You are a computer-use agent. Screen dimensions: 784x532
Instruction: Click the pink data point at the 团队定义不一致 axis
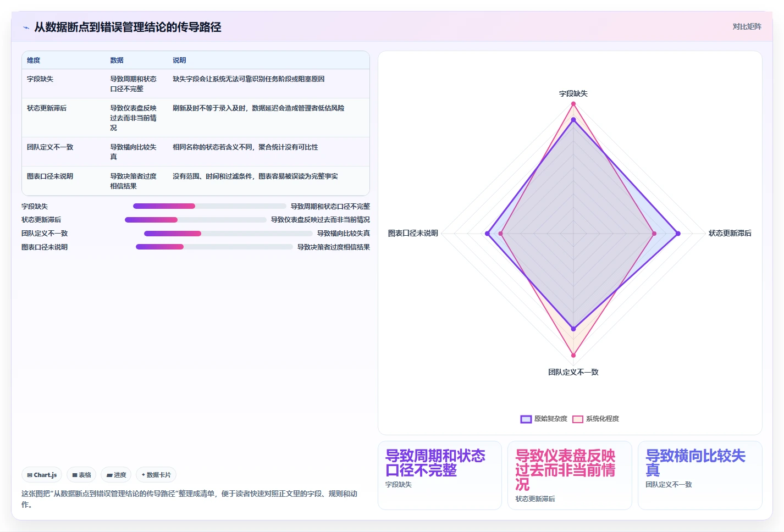coord(573,356)
